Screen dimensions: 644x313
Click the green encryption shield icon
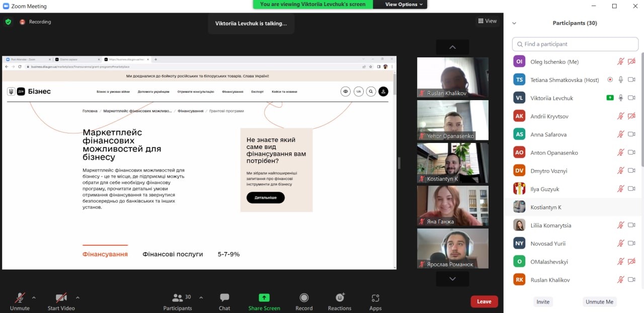pos(8,22)
